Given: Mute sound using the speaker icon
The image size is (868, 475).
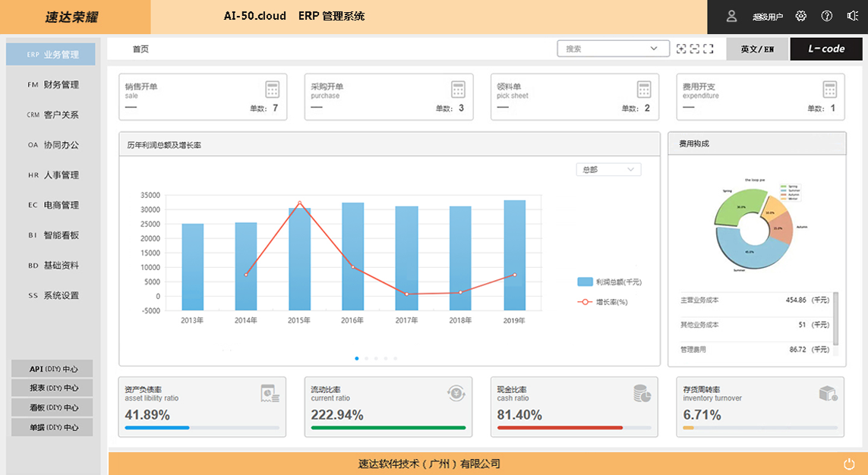Looking at the screenshot, I should pyautogui.click(x=852, y=16).
